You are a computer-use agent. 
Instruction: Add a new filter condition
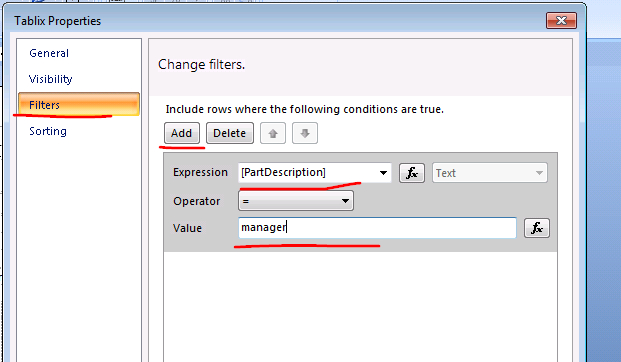(x=182, y=133)
